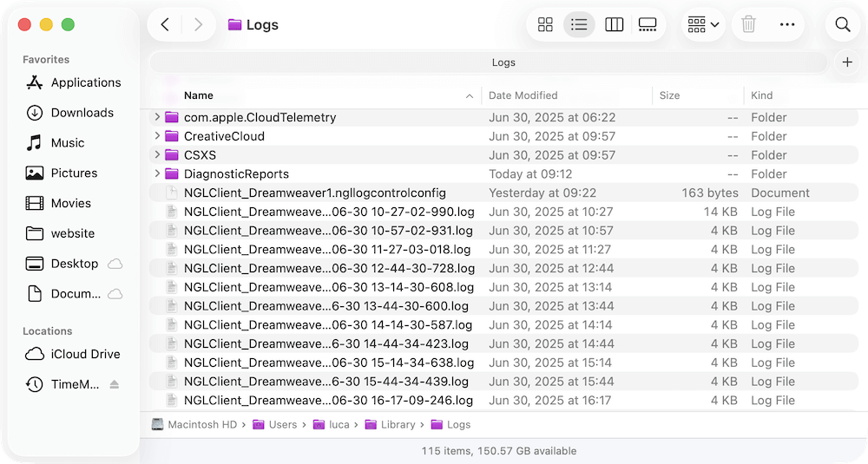Click the 14 KB size cell

[720, 212]
